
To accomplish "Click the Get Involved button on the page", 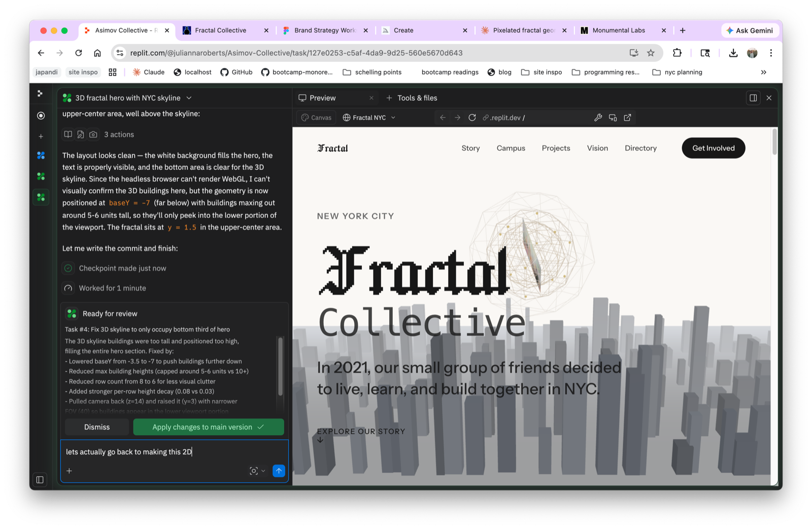I will pyautogui.click(x=713, y=148).
